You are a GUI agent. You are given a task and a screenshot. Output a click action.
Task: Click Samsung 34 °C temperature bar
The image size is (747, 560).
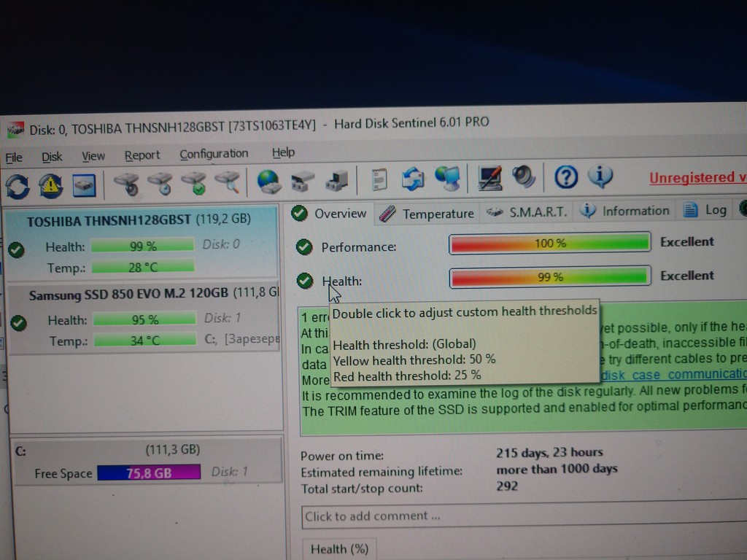pos(145,340)
